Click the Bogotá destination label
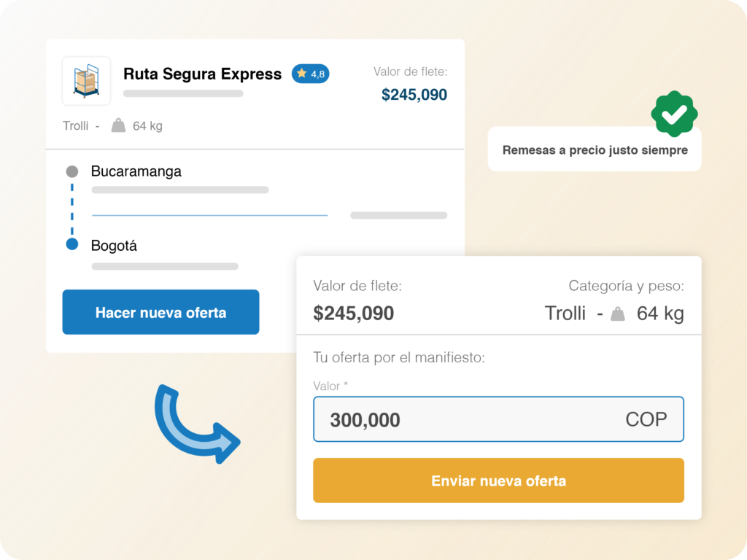747x560 pixels. click(114, 246)
